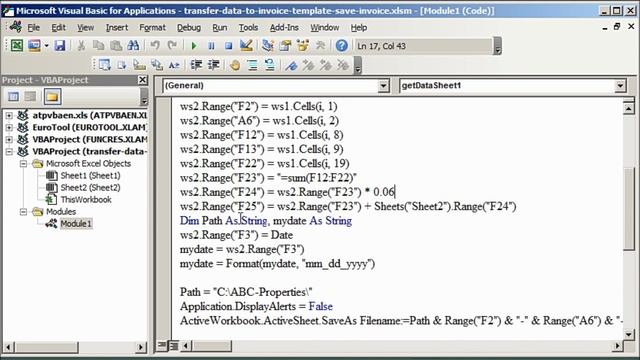640x360 pixels.
Task: Open the Tools menu
Action: point(248,27)
